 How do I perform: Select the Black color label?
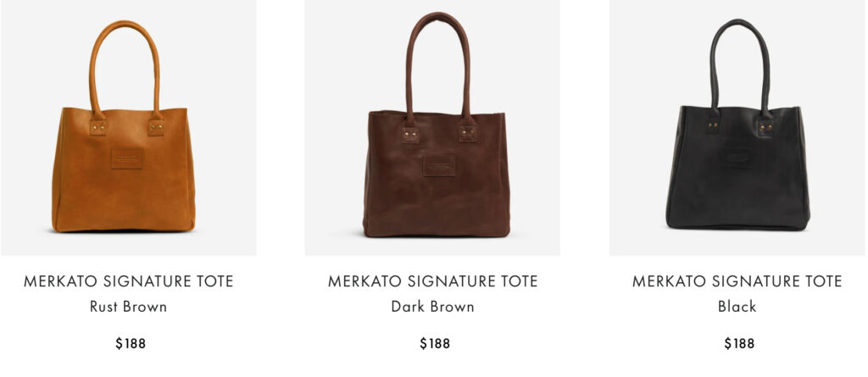pyautogui.click(x=737, y=306)
